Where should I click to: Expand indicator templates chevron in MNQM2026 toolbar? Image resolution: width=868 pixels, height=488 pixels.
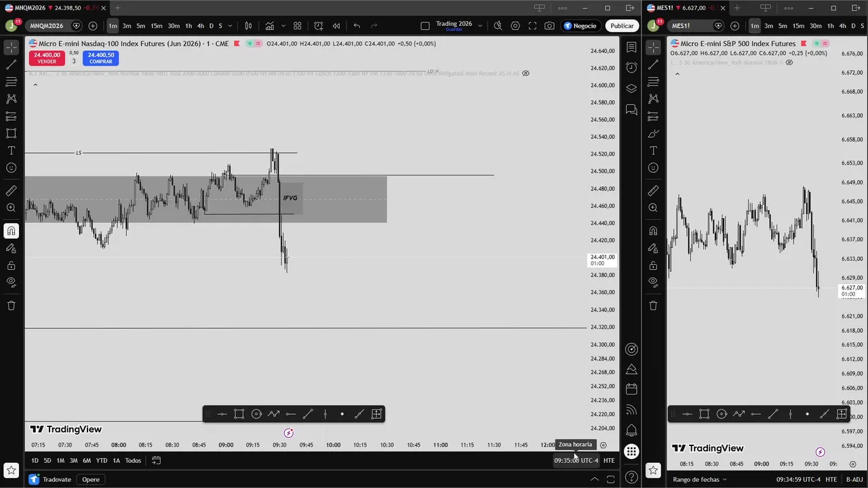(283, 26)
